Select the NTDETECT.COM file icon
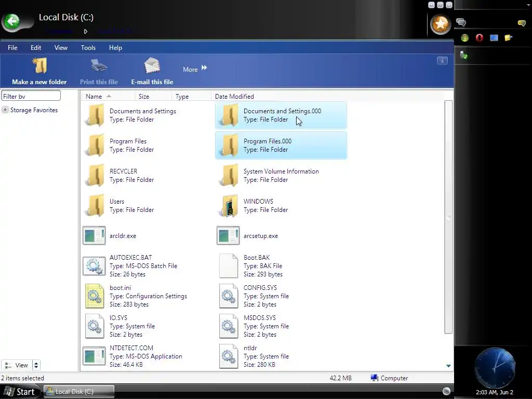This screenshot has width=532, height=399. 94,356
